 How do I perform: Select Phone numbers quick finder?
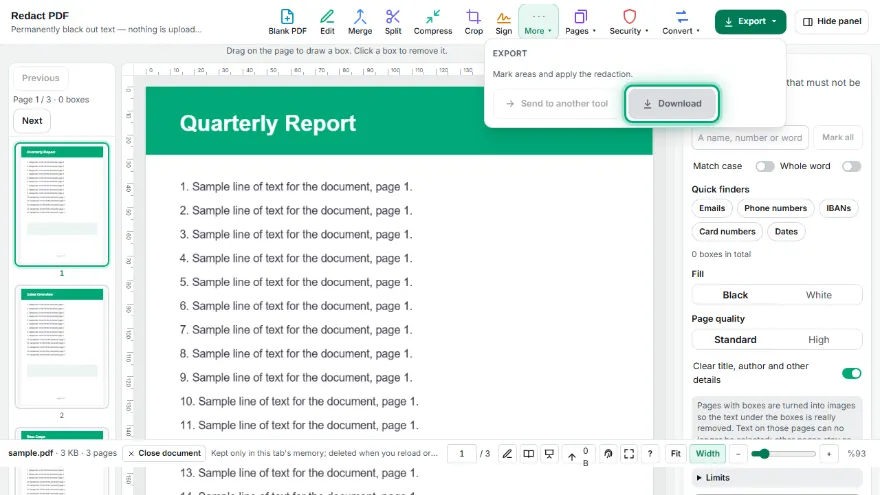775,208
